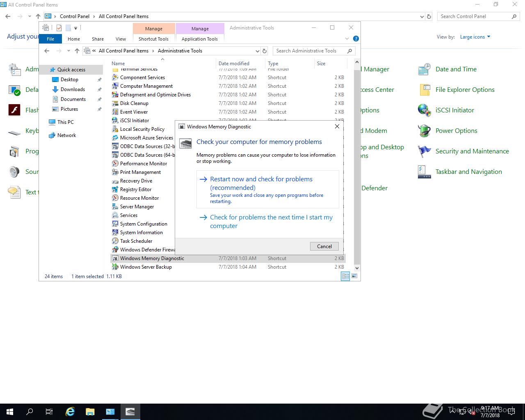Click Cancel in Memory Diagnostic dialog
Image resolution: width=525 pixels, height=420 pixels.
(x=324, y=246)
